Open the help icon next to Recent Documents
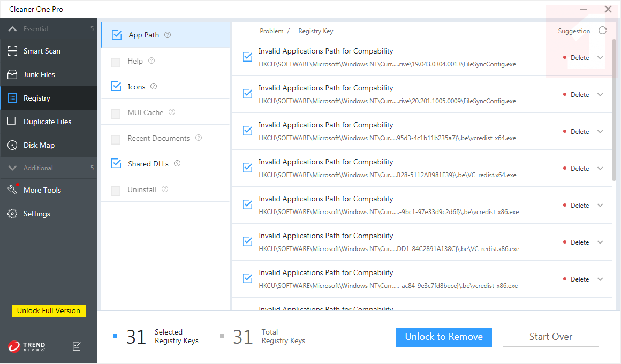 coord(199,138)
